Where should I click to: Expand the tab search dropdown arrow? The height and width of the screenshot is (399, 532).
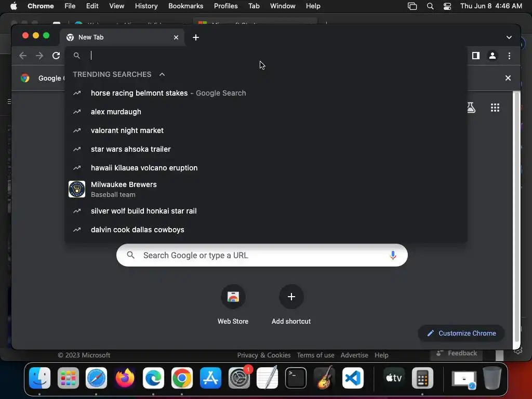coord(509,37)
